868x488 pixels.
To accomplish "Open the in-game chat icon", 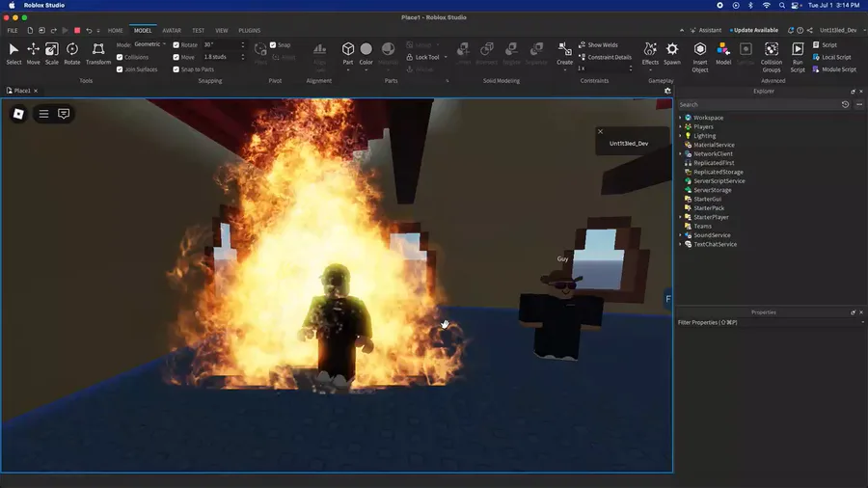I will (64, 114).
